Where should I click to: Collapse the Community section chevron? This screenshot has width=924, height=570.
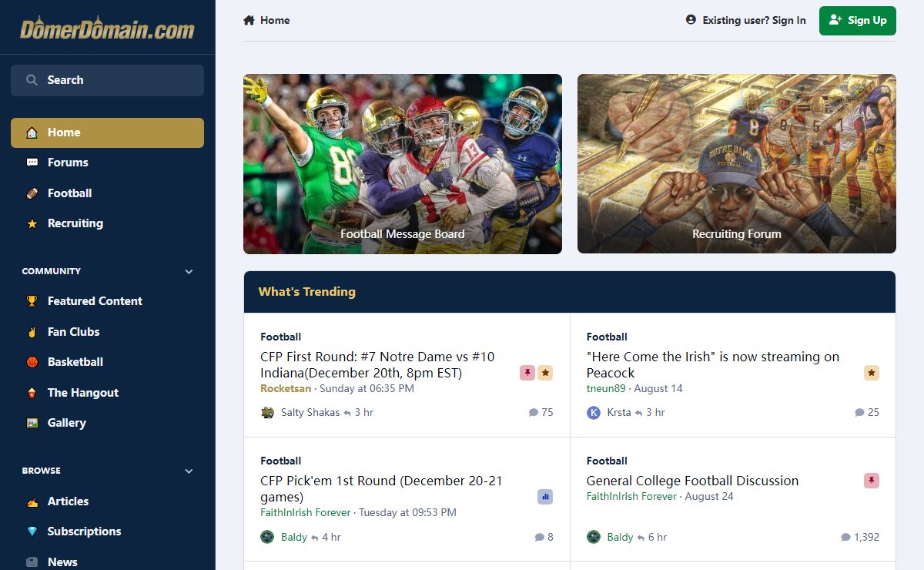(x=189, y=272)
